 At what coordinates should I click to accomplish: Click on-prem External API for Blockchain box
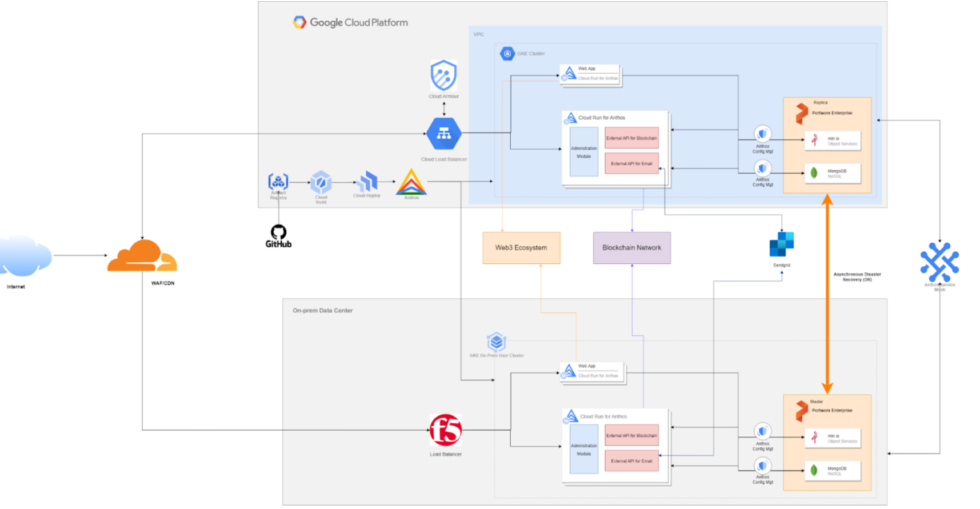click(x=631, y=435)
